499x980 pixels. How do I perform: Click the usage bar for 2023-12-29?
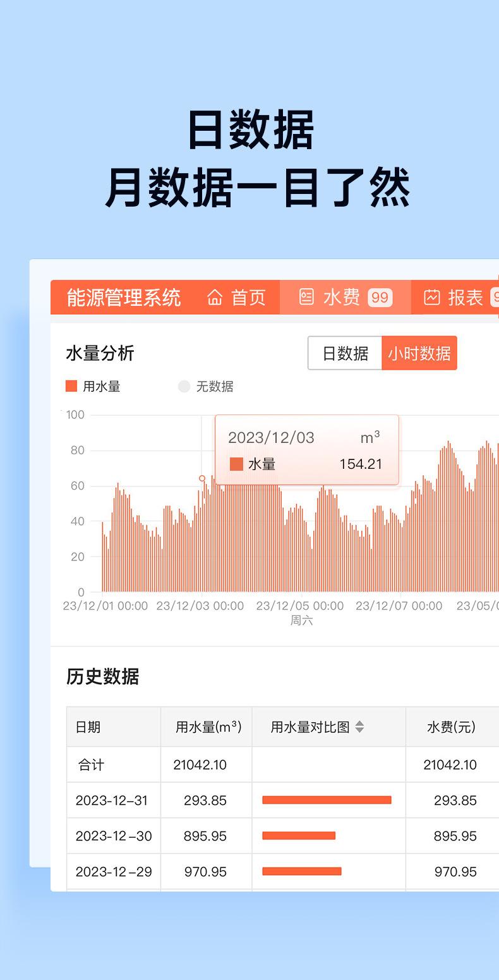point(302,871)
